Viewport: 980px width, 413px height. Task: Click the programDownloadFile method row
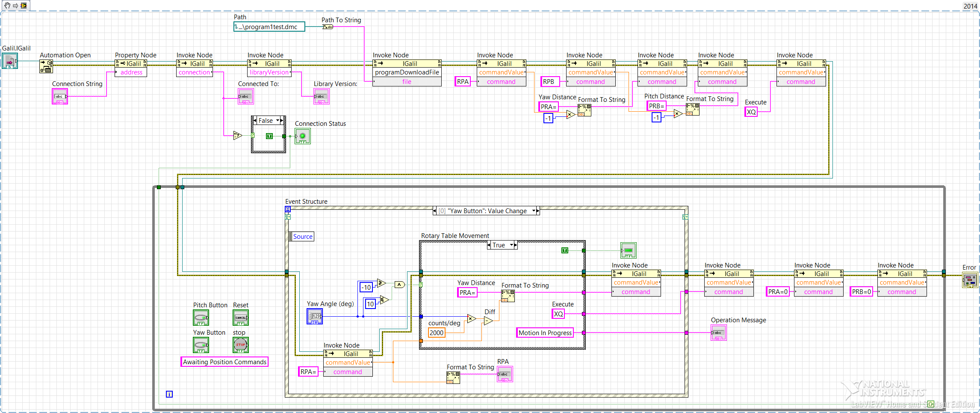[407, 72]
